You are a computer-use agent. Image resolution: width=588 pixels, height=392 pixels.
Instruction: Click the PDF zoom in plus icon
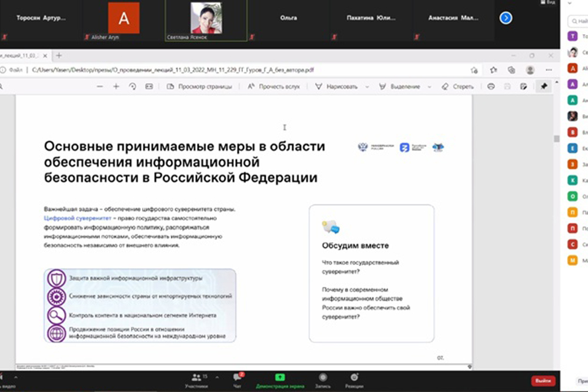pyautogui.click(x=116, y=86)
